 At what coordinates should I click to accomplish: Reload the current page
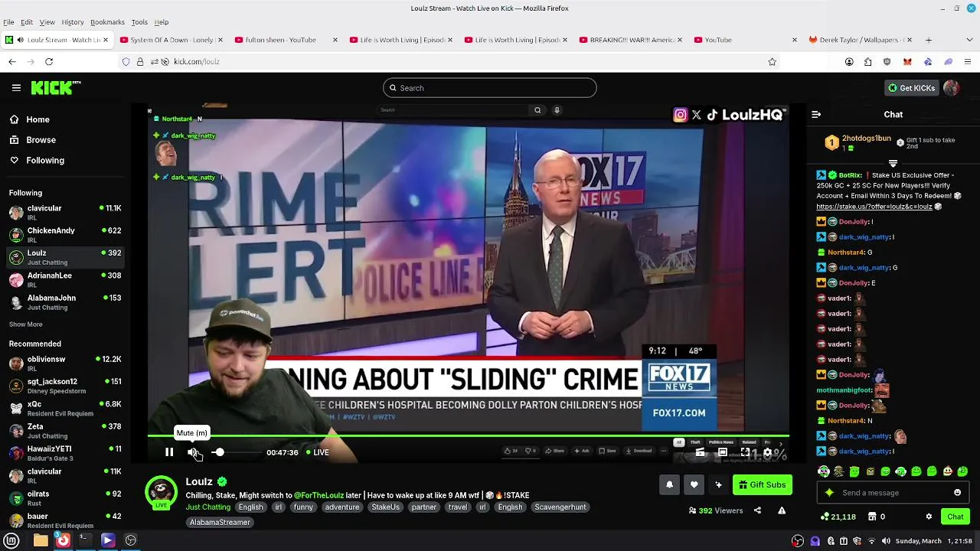click(49, 61)
